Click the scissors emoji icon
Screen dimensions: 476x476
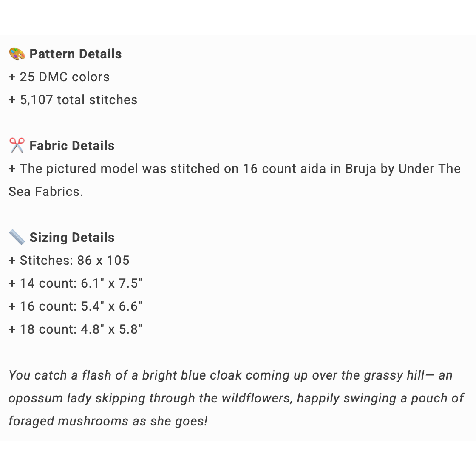click(17, 146)
